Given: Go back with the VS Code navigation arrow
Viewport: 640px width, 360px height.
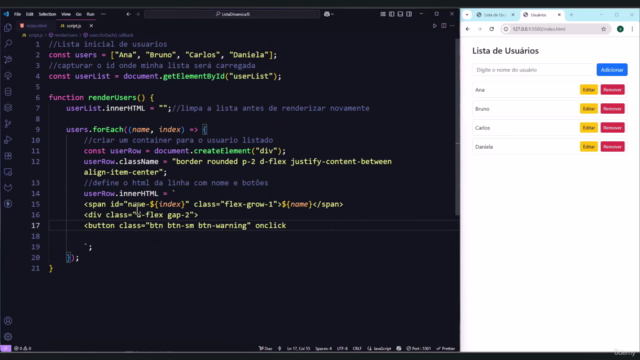Looking at the screenshot, I should click(129, 14).
